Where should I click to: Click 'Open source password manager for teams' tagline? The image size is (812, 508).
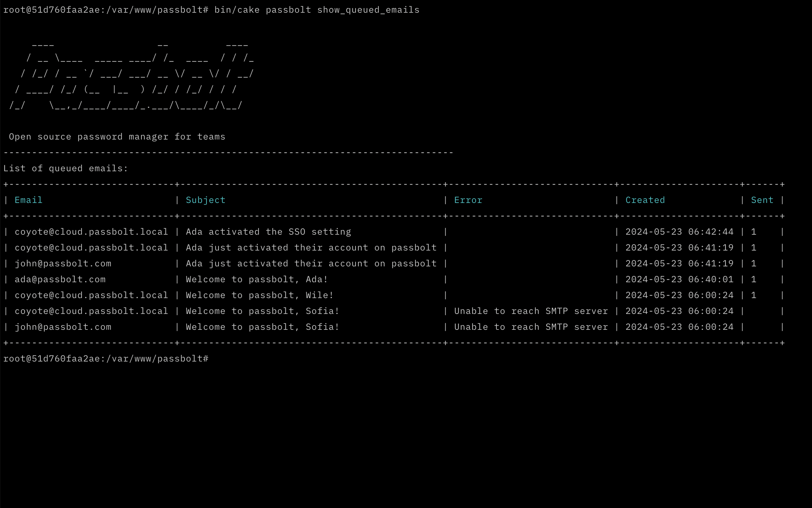[x=117, y=136]
